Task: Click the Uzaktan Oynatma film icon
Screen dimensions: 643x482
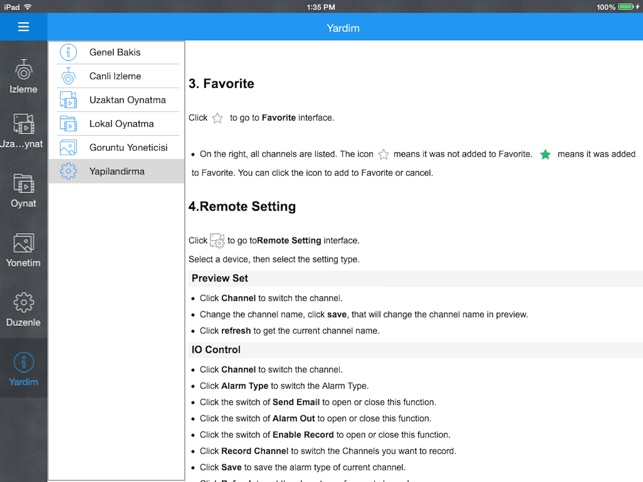Action: coord(68,100)
